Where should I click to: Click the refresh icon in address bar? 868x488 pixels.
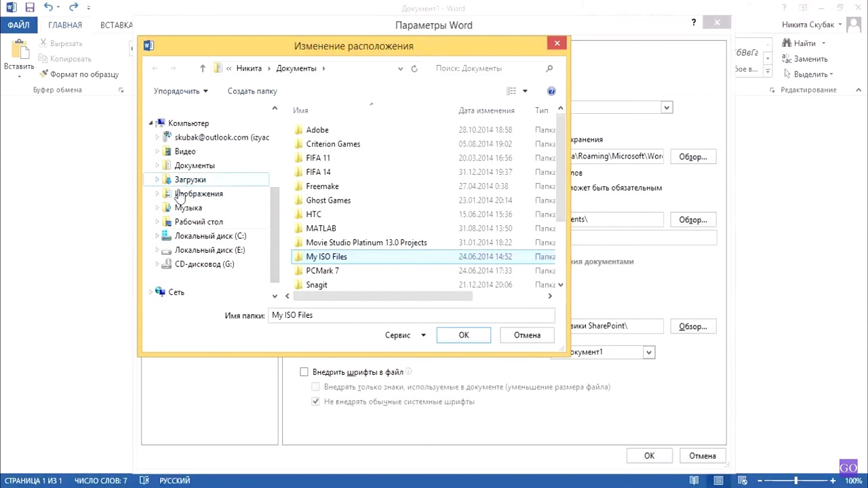click(x=414, y=68)
